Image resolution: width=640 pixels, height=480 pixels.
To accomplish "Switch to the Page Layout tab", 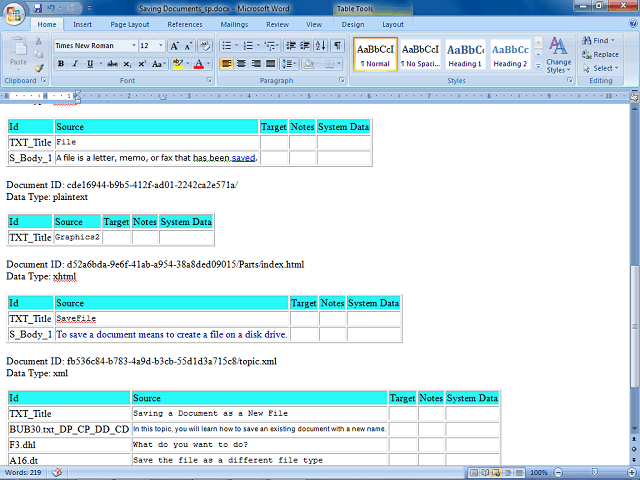I will 130,24.
